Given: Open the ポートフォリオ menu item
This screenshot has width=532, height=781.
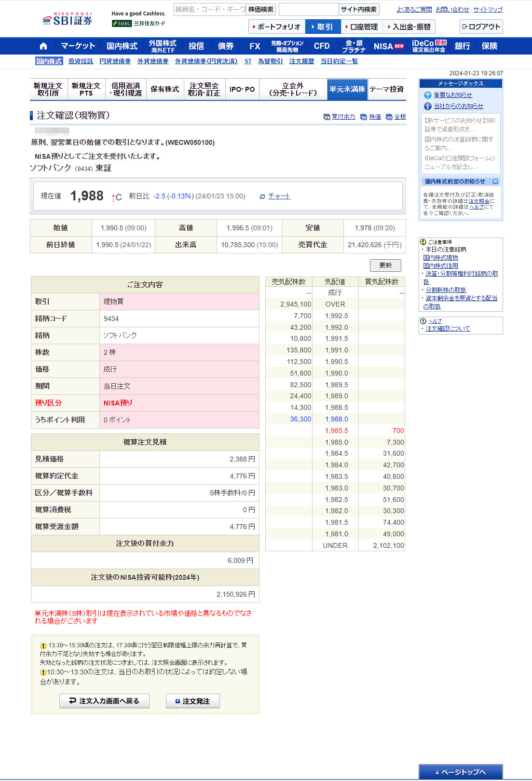Looking at the screenshot, I should click(x=276, y=27).
